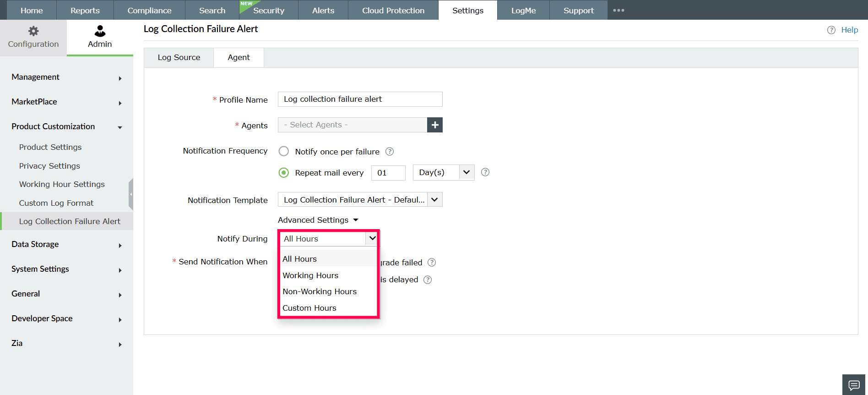Toggle the Notify During dropdown
The width and height of the screenshot is (868, 395).
tap(328, 238)
